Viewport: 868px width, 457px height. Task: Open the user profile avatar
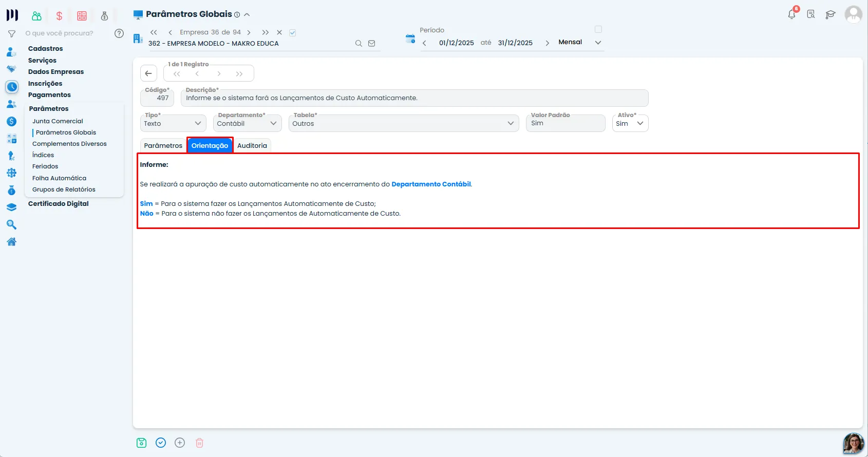(853, 14)
